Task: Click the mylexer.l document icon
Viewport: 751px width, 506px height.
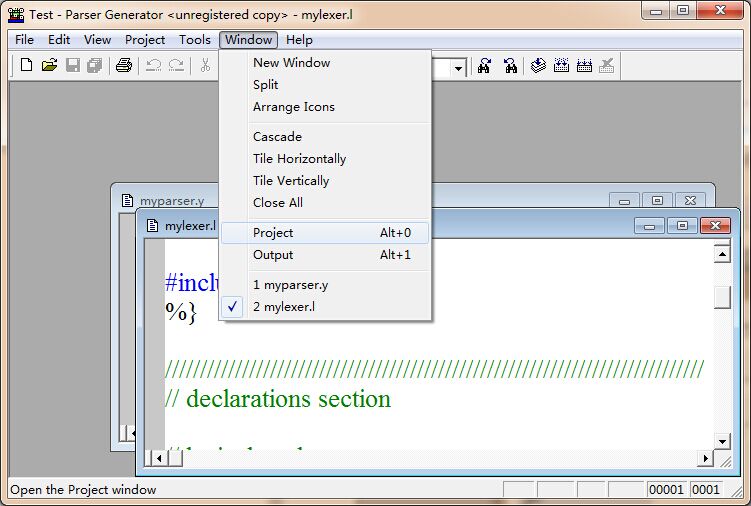Action: [x=152, y=225]
